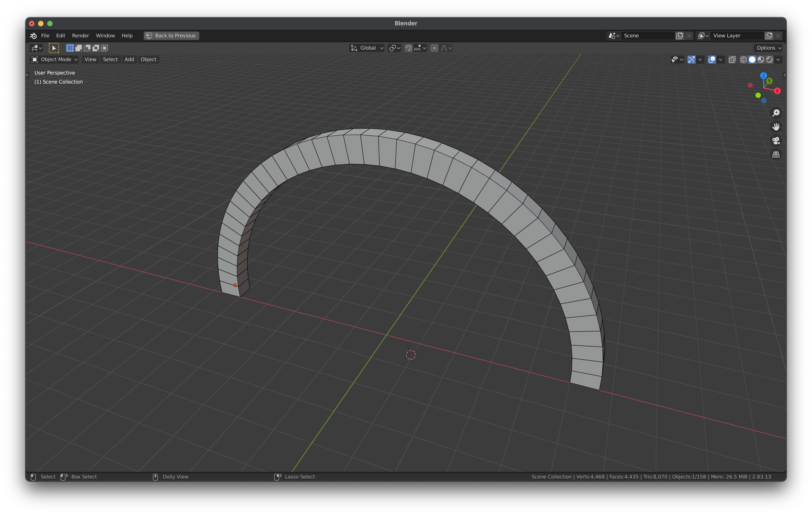This screenshot has height=515, width=812.
Task: Toggle perspective/orthographic grid icon
Action: [776, 154]
